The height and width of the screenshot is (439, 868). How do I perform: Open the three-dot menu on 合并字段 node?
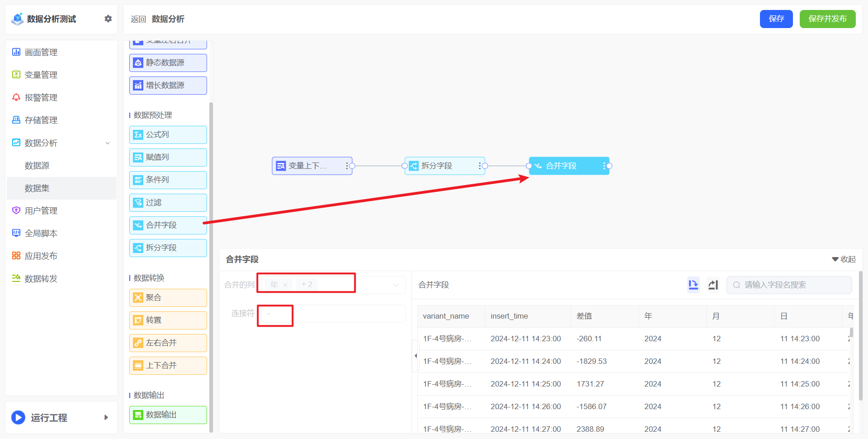[x=604, y=166]
